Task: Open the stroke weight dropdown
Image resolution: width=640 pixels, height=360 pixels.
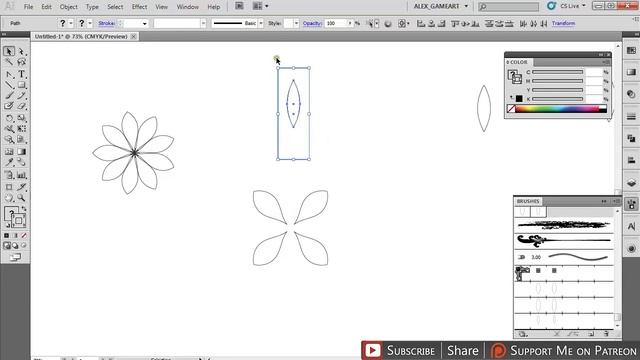Action: 144,24
